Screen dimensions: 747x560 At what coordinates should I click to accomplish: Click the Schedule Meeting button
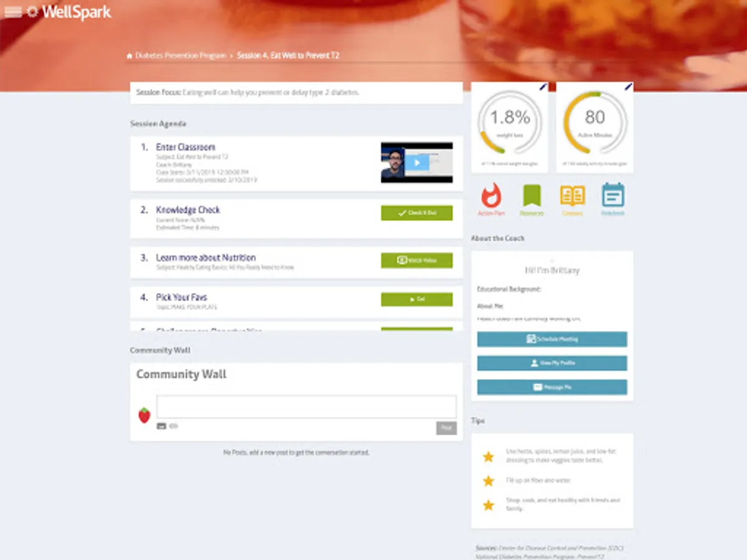pos(552,339)
